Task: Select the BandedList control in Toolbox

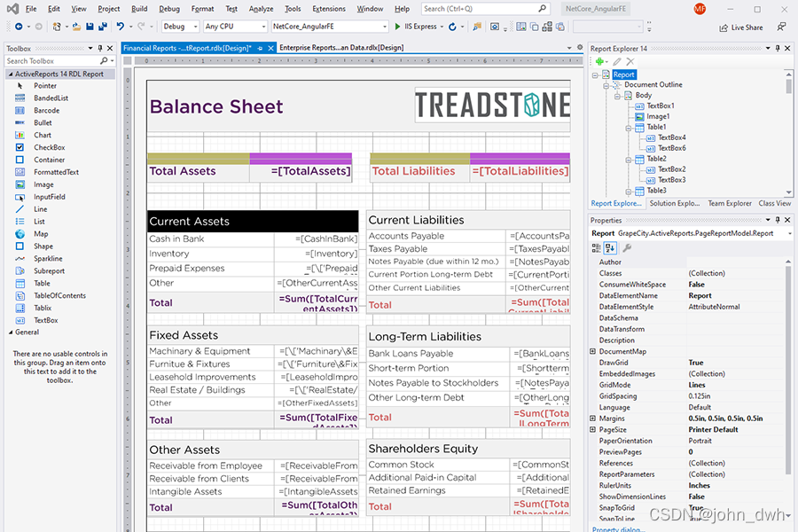Action: coord(51,98)
